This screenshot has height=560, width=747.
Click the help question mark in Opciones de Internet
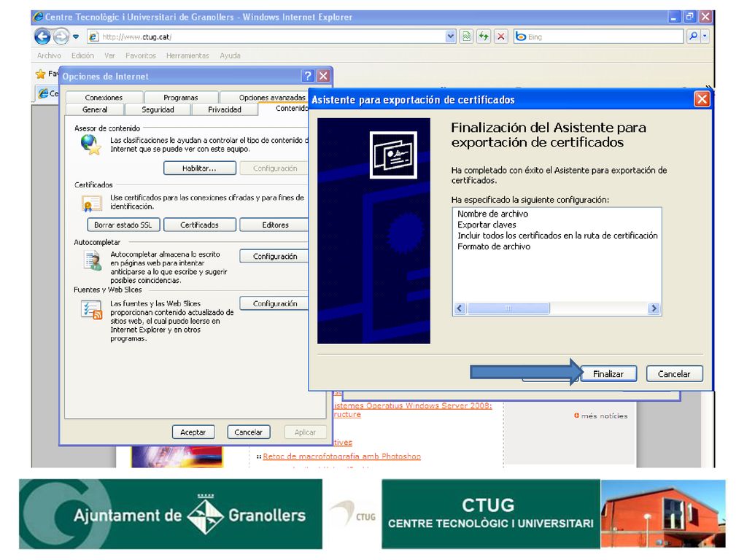tap(308, 76)
